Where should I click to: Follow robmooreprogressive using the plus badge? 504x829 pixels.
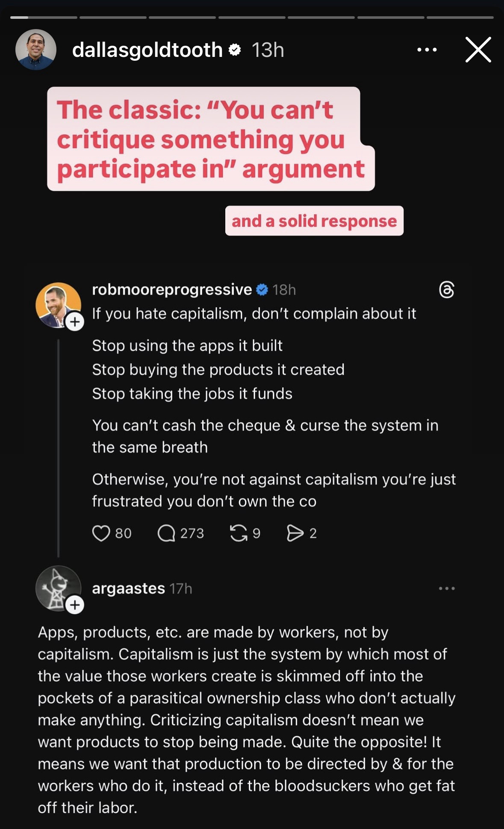tap(75, 322)
